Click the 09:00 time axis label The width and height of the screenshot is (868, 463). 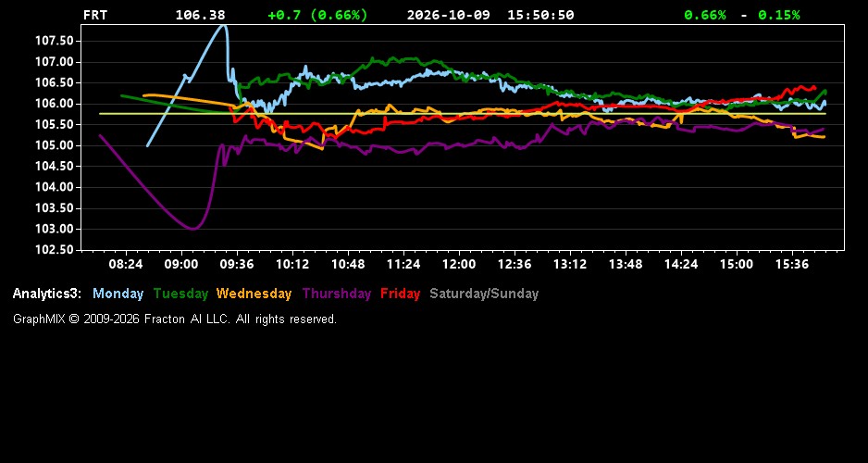(181, 264)
